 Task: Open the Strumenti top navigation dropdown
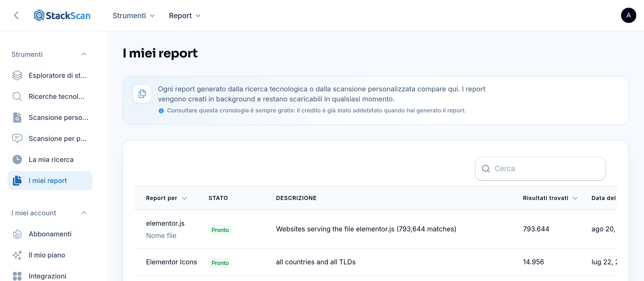(134, 16)
